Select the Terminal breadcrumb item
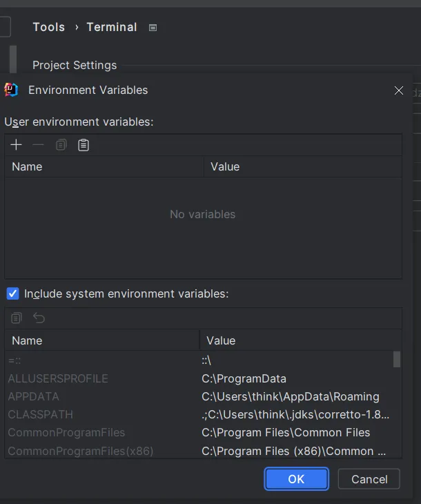The image size is (421, 504). [x=112, y=27]
